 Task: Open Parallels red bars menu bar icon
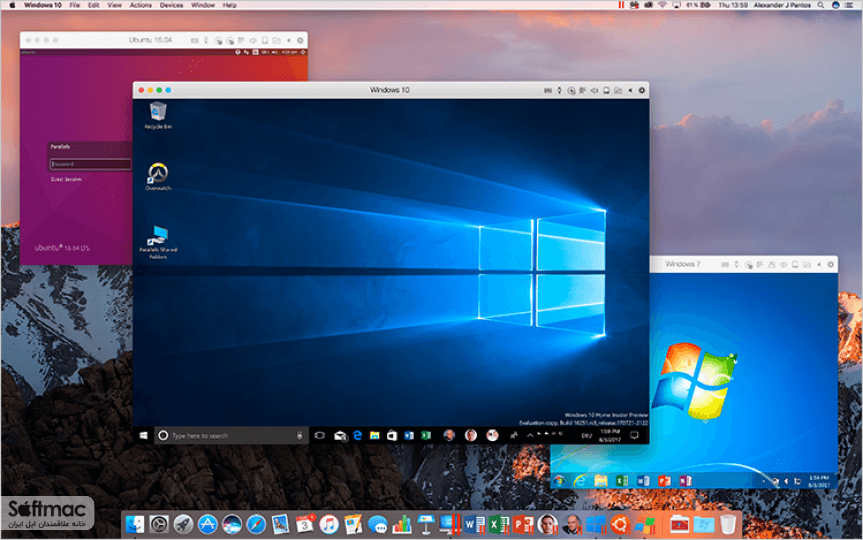pyautogui.click(x=621, y=5)
